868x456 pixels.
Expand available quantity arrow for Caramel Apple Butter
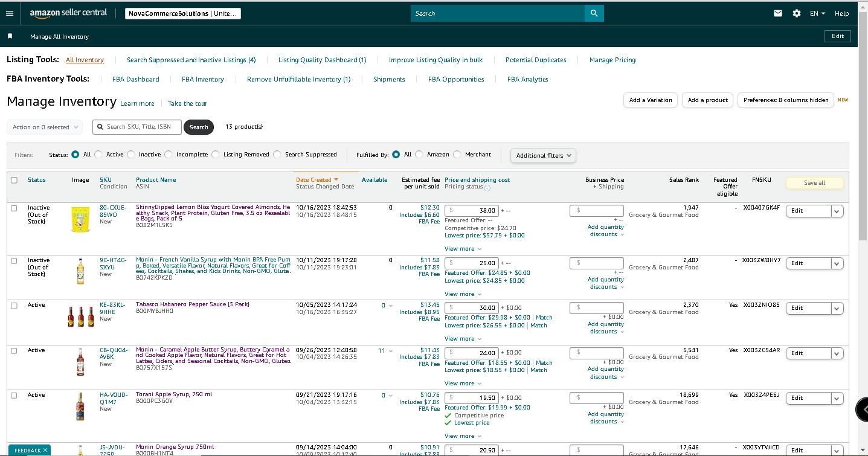[390, 351]
